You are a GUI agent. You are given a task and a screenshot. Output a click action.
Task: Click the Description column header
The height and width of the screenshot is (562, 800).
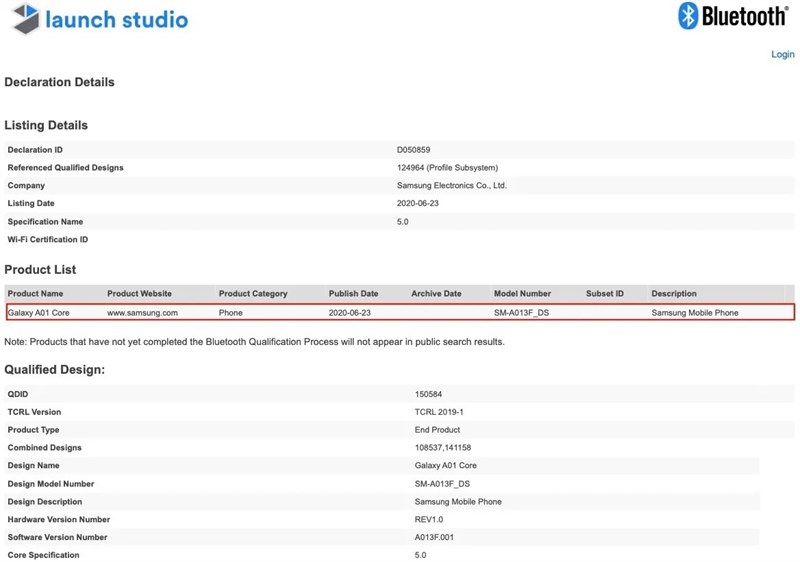(674, 294)
